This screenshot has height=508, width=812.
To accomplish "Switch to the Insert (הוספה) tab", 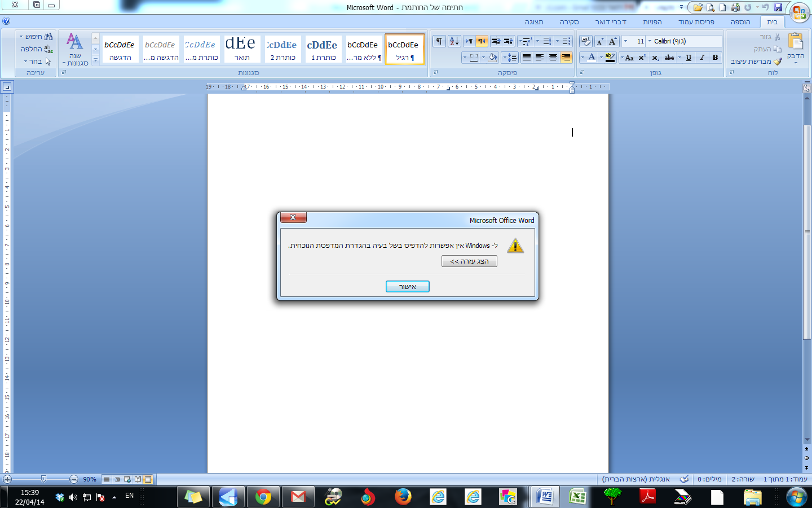I will 740,22.
